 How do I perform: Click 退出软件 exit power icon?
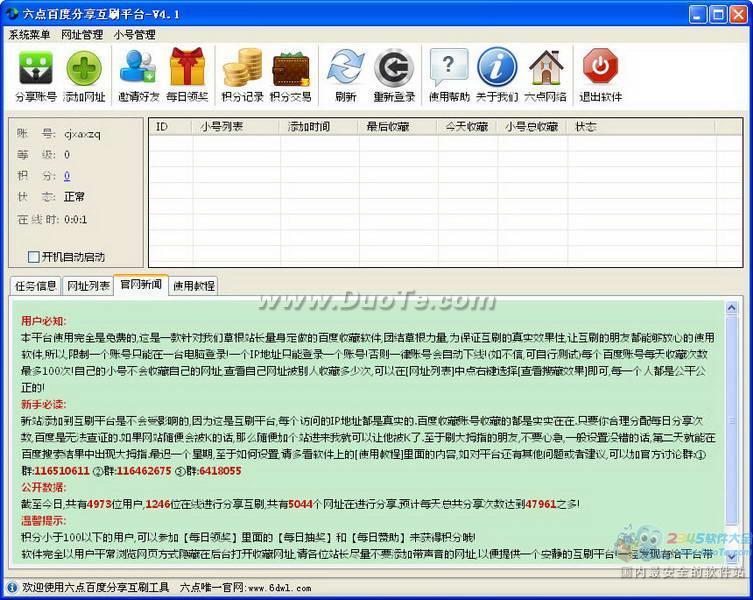pos(600,75)
